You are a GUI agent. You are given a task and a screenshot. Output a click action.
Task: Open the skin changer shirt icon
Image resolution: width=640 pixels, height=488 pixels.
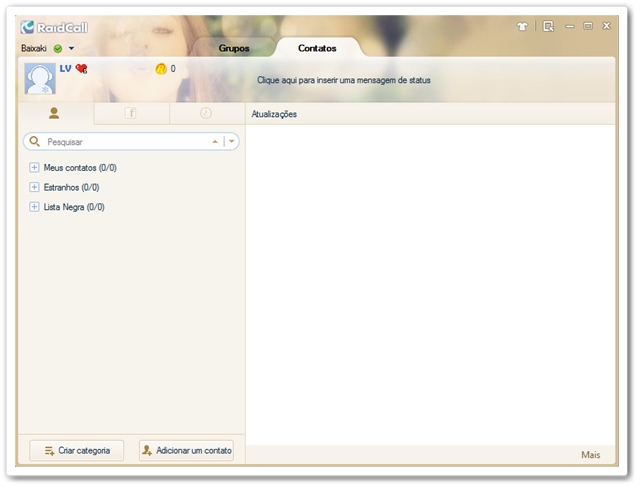522,27
